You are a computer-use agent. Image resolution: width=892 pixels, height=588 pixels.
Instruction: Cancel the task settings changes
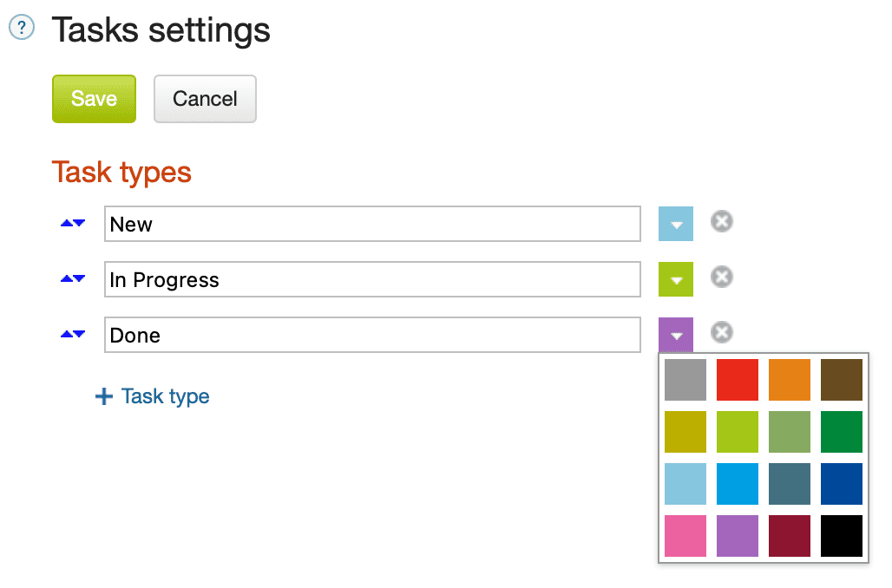pos(205,98)
